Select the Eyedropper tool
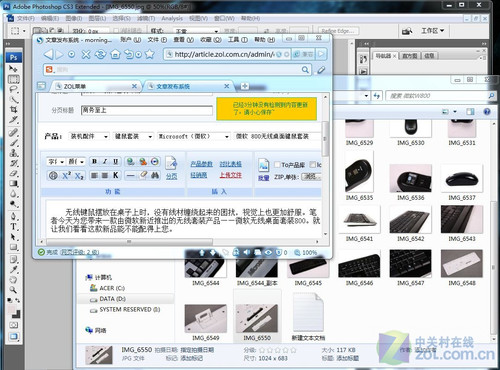This screenshot has height=370, width=500. coord(14,269)
